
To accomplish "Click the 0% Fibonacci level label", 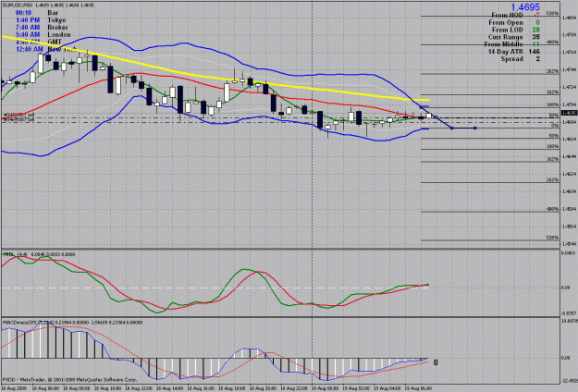I will [x=554, y=126].
